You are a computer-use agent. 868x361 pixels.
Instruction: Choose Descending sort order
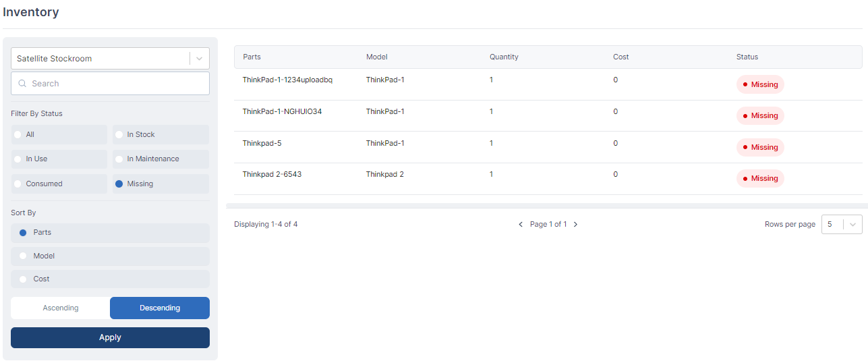(160, 308)
